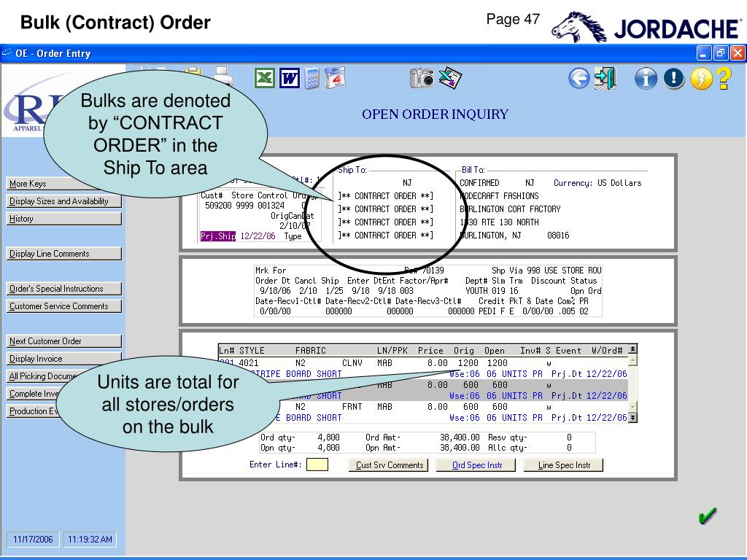Click the envelope mail icon
Image resolution: width=747 pixels, height=560 pixels.
coord(450,78)
